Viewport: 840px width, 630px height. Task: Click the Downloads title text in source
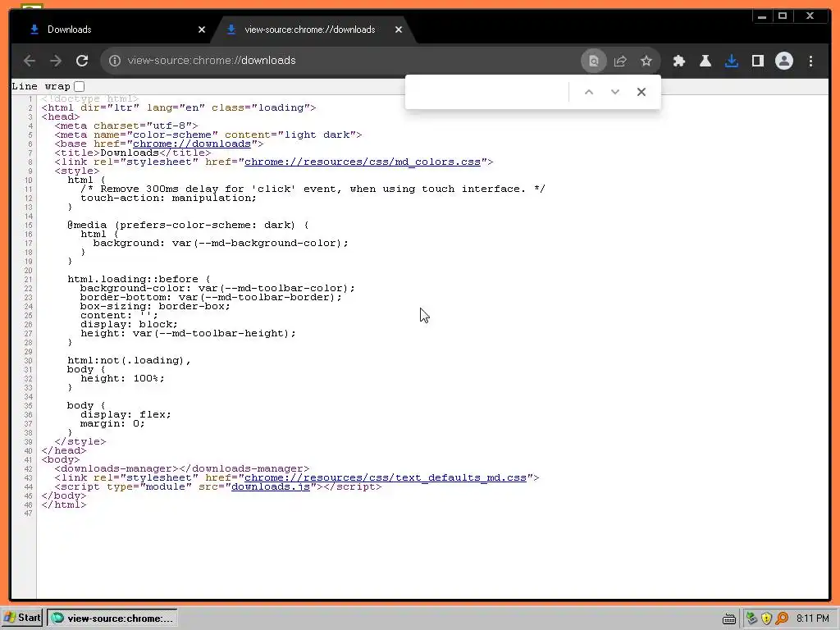point(130,153)
